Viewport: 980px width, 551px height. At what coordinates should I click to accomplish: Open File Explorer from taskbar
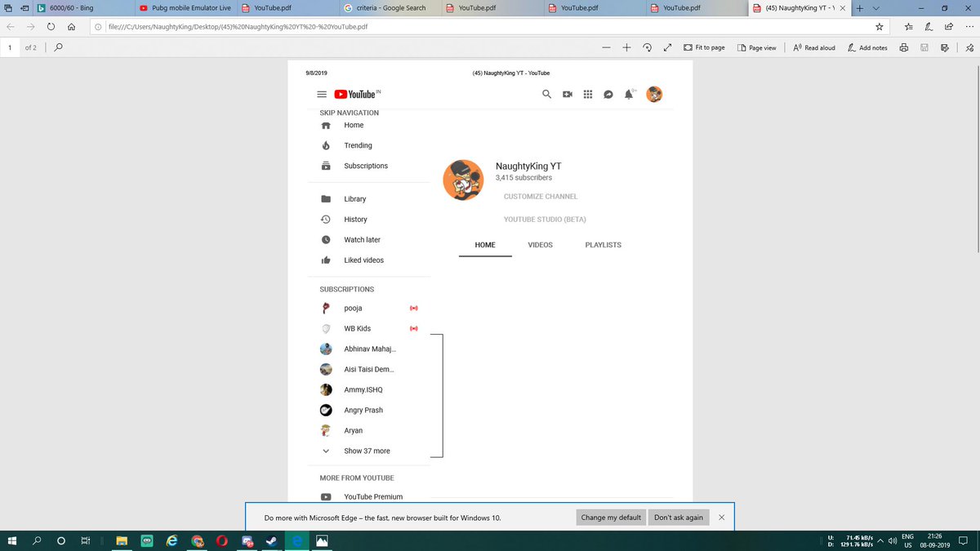[122, 540]
